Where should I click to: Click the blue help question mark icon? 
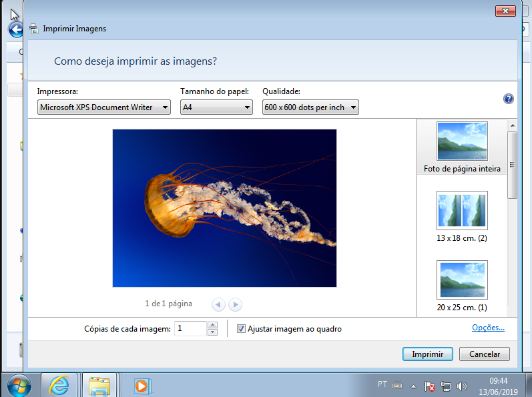(x=508, y=99)
